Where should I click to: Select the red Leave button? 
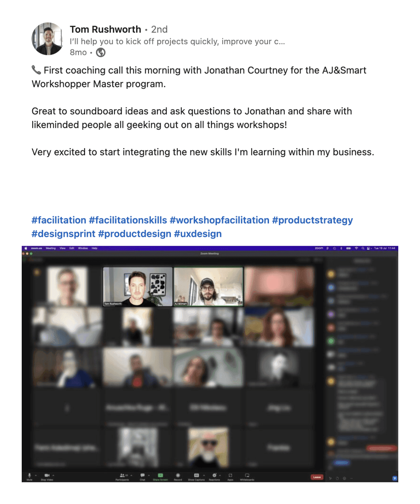tap(317, 477)
